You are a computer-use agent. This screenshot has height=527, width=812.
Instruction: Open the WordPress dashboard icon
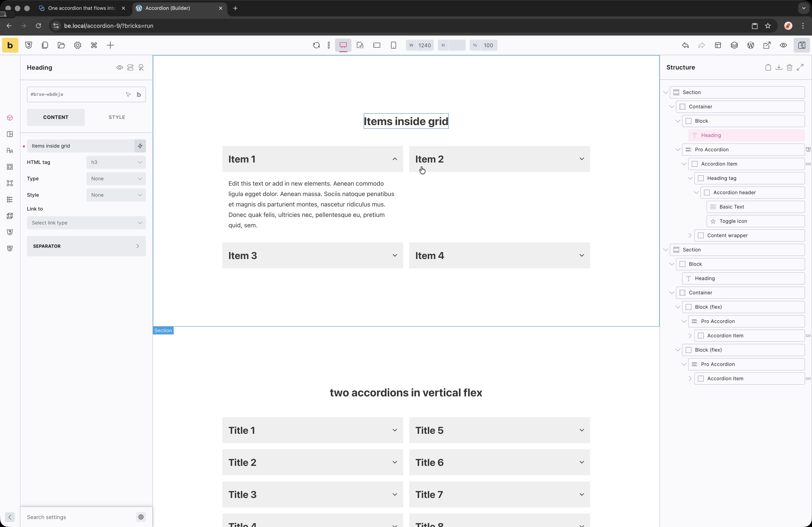[750, 45]
